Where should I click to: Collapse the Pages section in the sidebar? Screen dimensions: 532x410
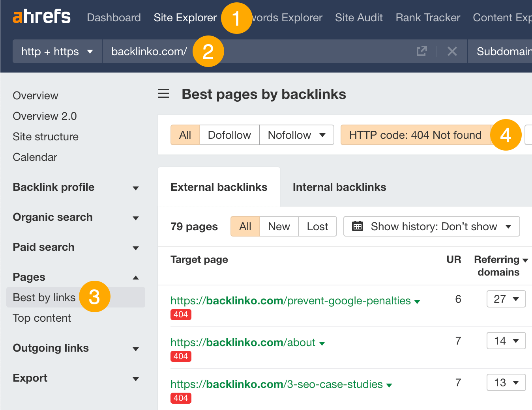coord(136,277)
